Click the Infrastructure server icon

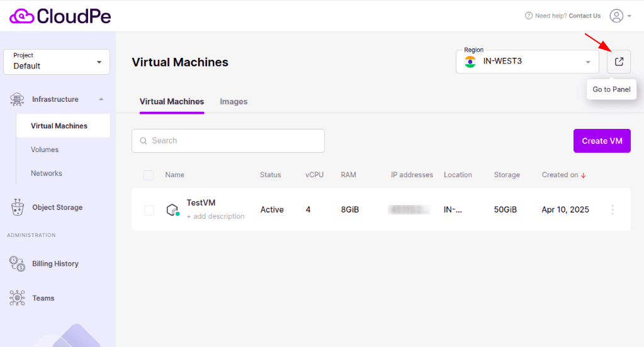coord(17,99)
